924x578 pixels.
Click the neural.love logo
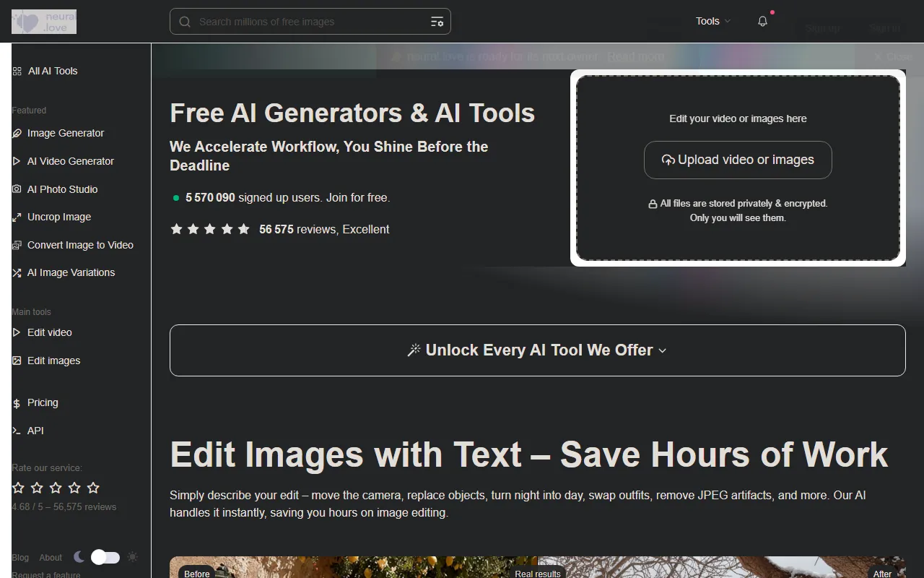[44, 22]
